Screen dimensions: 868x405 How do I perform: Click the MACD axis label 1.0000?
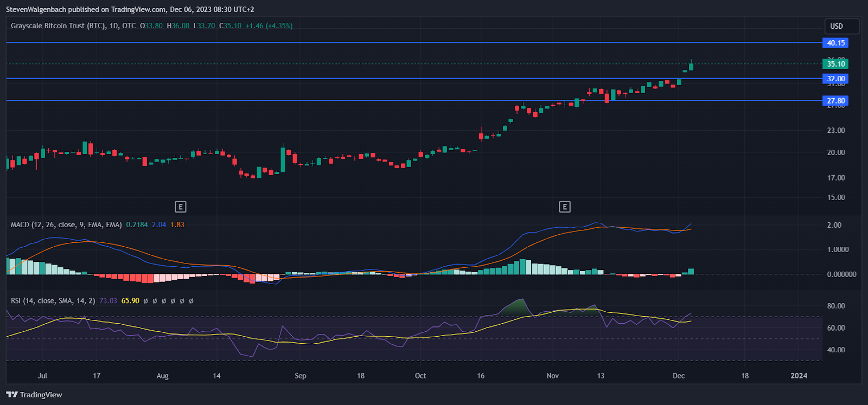coord(838,249)
